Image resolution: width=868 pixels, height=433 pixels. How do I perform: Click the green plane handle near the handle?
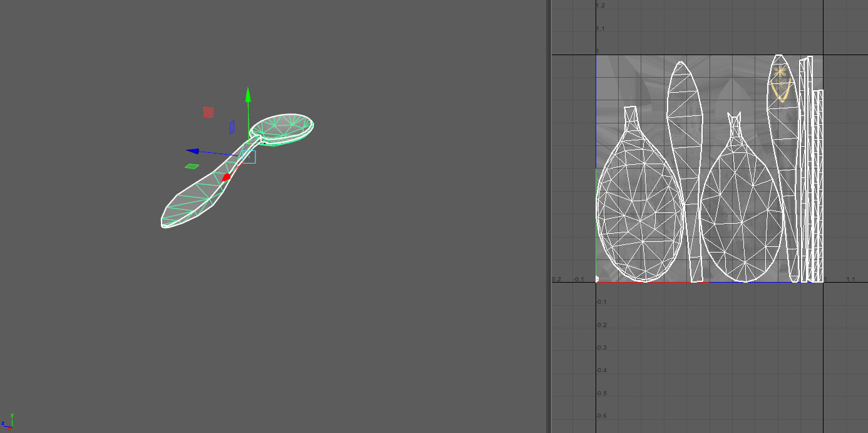[x=192, y=166]
